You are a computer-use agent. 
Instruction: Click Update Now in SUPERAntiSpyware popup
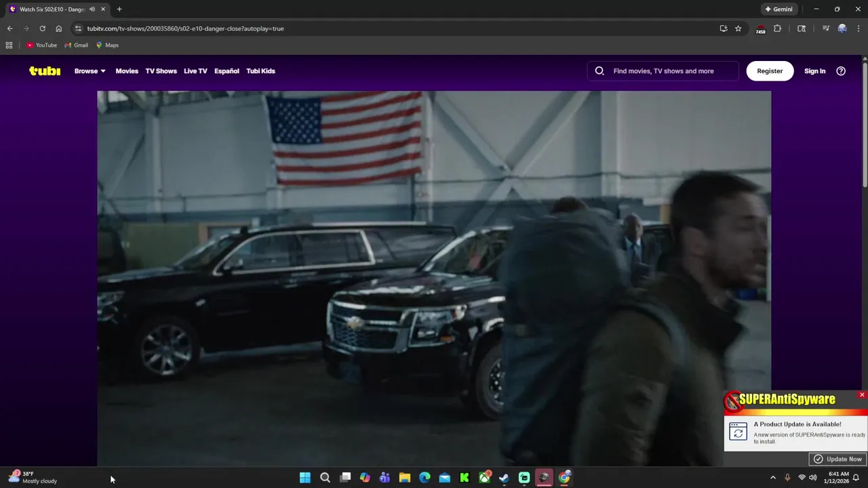point(838,459)
